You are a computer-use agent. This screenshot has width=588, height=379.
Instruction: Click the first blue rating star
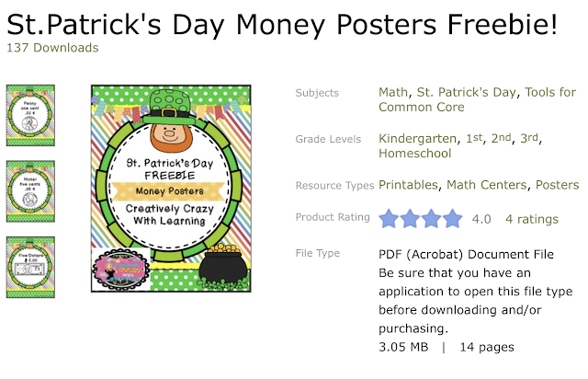tap(389, 219)
